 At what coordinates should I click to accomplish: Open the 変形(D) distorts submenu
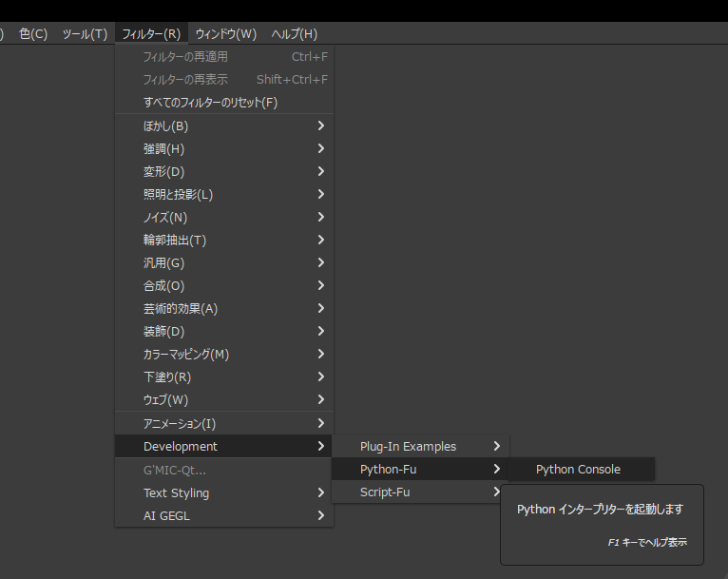[223, 171]
